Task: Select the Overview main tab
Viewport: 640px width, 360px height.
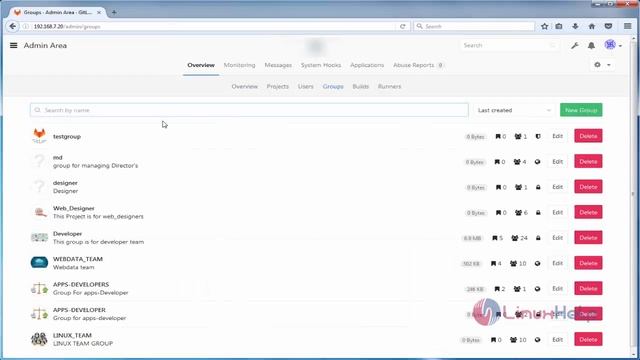Action: pos(201,65)
